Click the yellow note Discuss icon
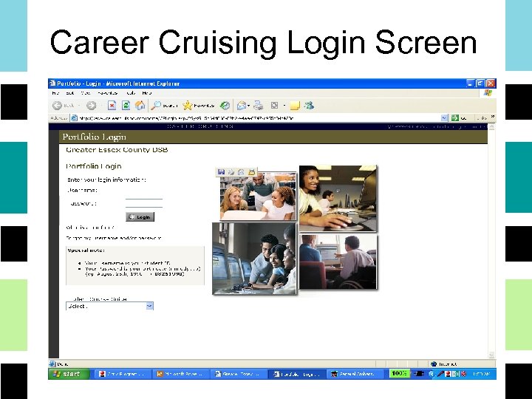This screenshot has height=399, width=532. click(x=295, y=106)
